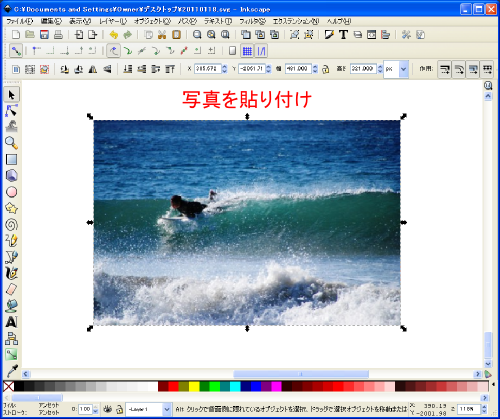Select the Node edit tool

12,111
